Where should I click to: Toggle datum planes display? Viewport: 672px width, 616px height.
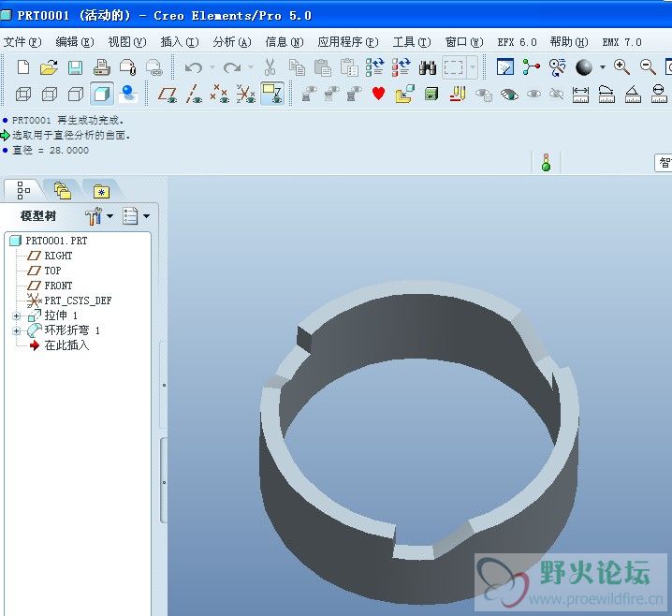(x=168, y=94)
